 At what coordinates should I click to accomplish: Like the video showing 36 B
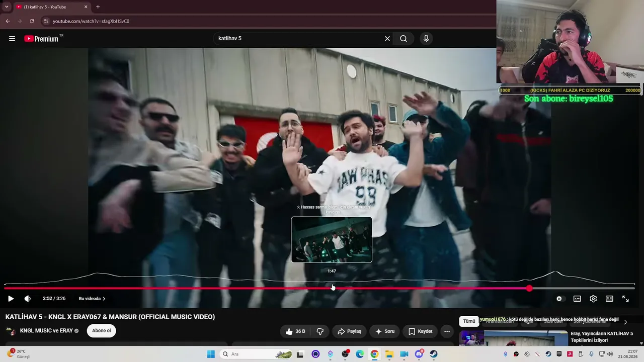[295, 331]
